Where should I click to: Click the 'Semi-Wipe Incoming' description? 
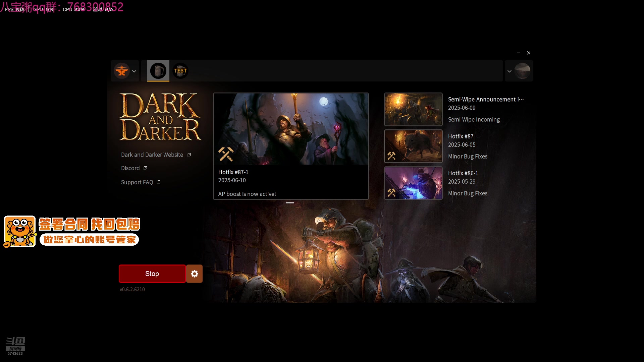tap(474, 120)
